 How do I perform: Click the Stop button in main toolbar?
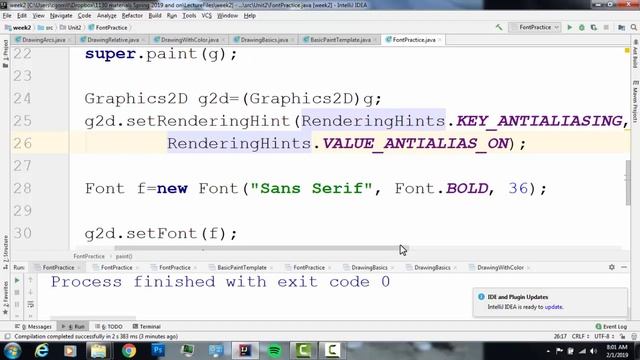point(606,27)
